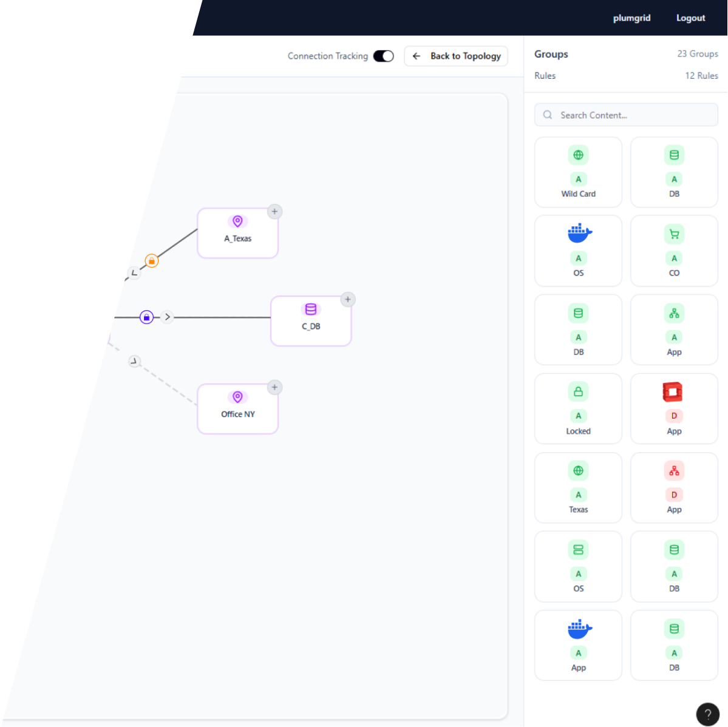This screenshot has height=727, width=728.
Task: Open the plumgrid user menu
Action: (x=631, y=18)
